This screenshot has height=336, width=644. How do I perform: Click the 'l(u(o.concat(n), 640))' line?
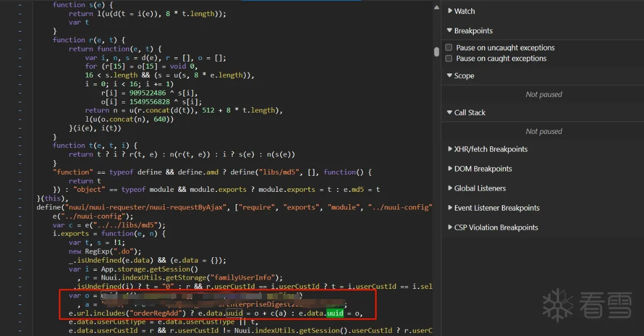pos(129,119)
